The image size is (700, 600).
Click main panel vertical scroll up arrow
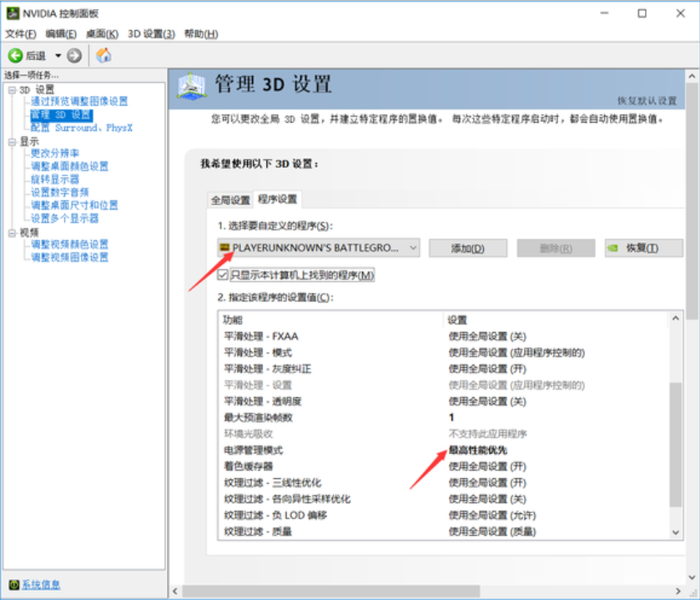[x=692, y=76]
